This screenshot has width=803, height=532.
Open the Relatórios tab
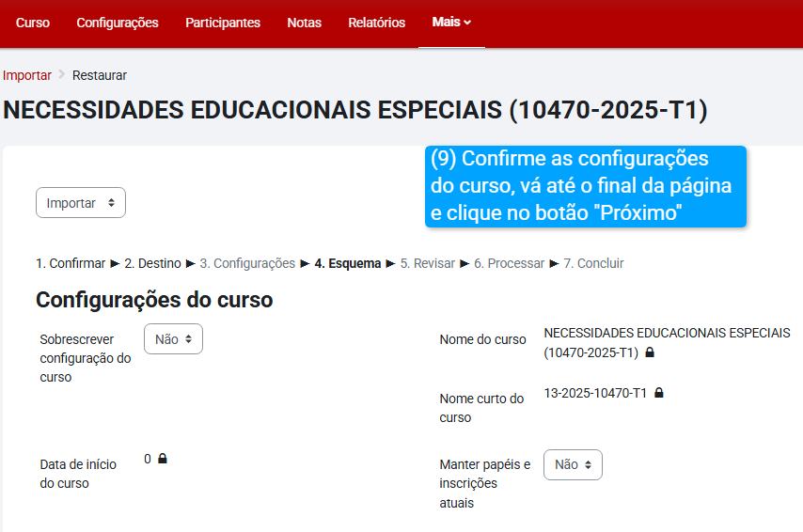[x=376, y=23]
